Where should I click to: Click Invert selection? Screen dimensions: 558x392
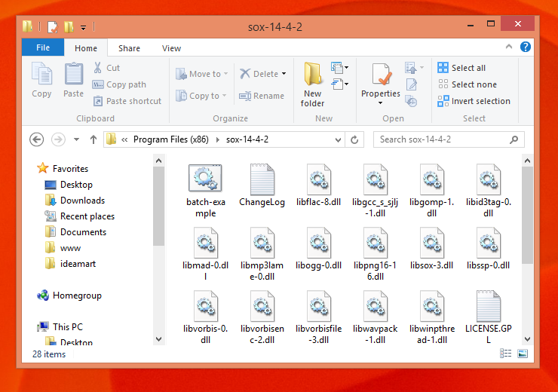474,101
